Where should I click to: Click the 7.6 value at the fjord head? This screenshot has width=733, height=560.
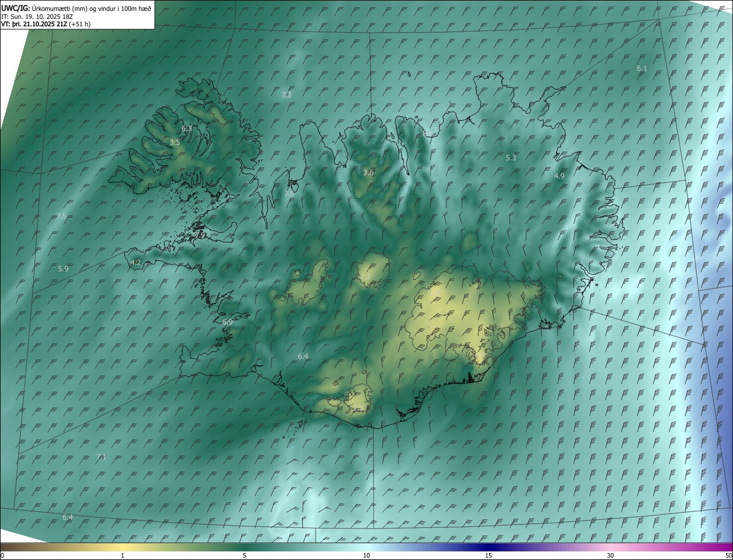289,194
